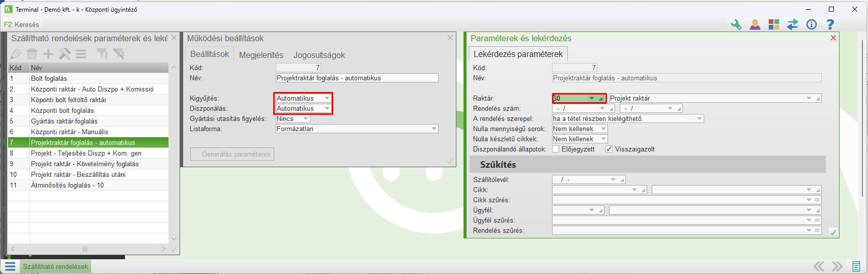Click the three-line list menu icon
The image size is (868, 274).
click(81, 54)
